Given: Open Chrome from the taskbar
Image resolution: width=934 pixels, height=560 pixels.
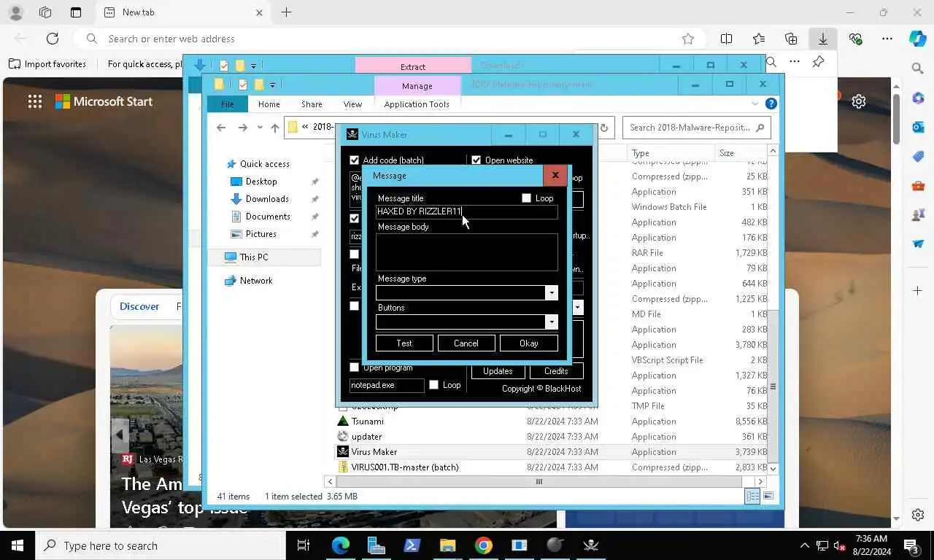Looking at the screenshot, I should pos(483,545).
